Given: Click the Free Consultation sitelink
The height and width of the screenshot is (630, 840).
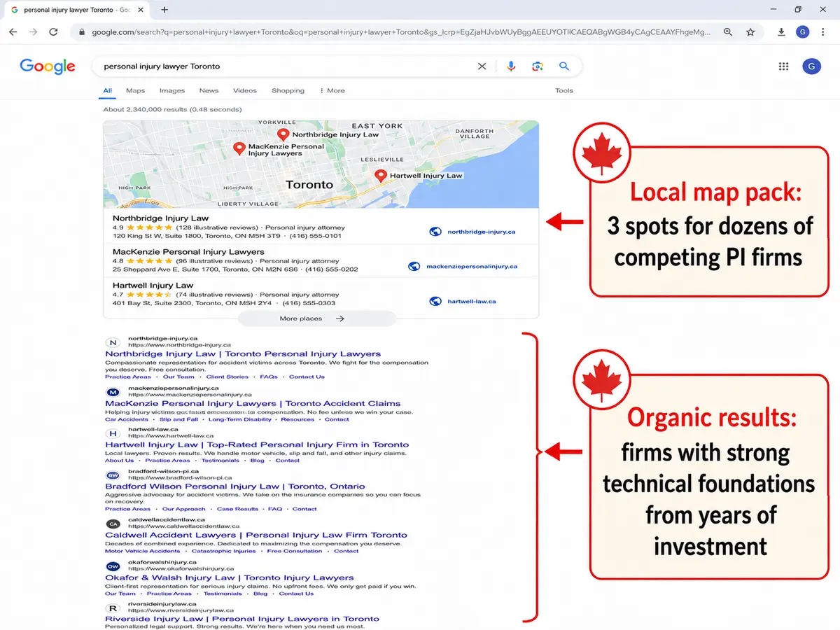Looking at the screenshot, I should pos(294,551).
